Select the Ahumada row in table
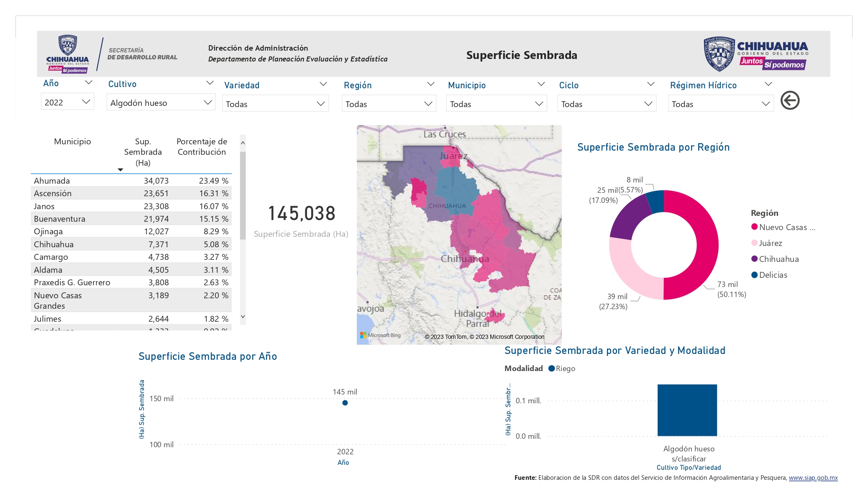Screen dimensions: 868x502 tap(131, 181)
